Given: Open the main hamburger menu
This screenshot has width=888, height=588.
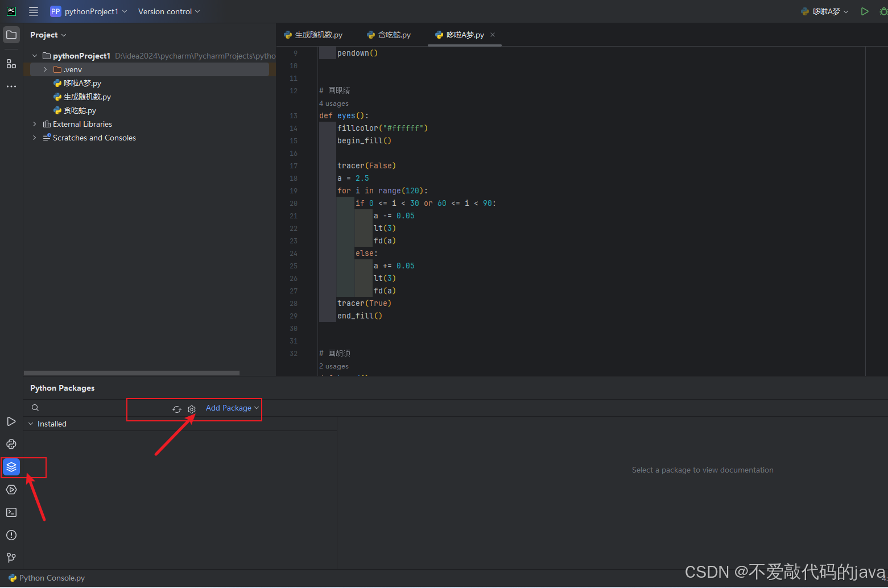Looking at the screenshot, I should (x=33, y=11).
